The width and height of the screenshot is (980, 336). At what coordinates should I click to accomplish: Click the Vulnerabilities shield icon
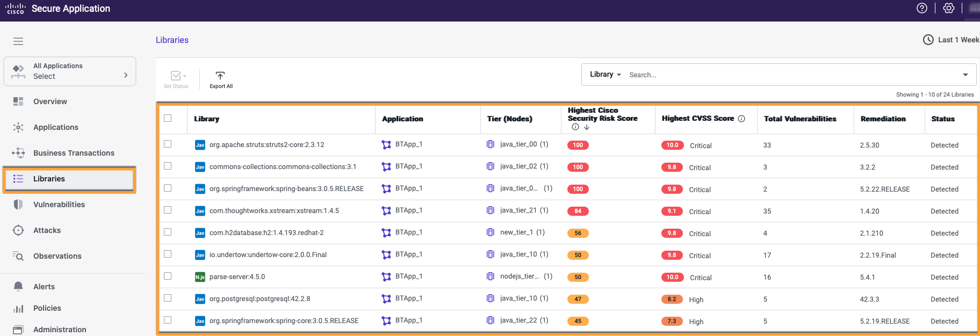18,204
